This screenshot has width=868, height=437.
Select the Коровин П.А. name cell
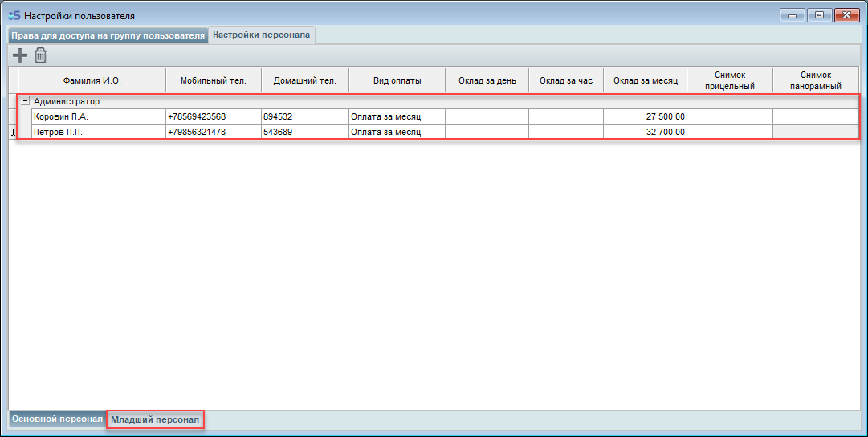coord(97,116)
